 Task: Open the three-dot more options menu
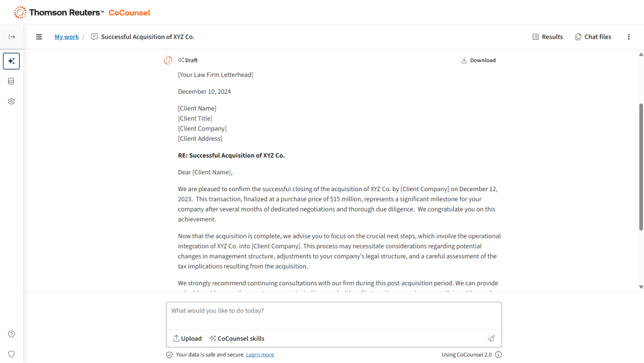628,37
